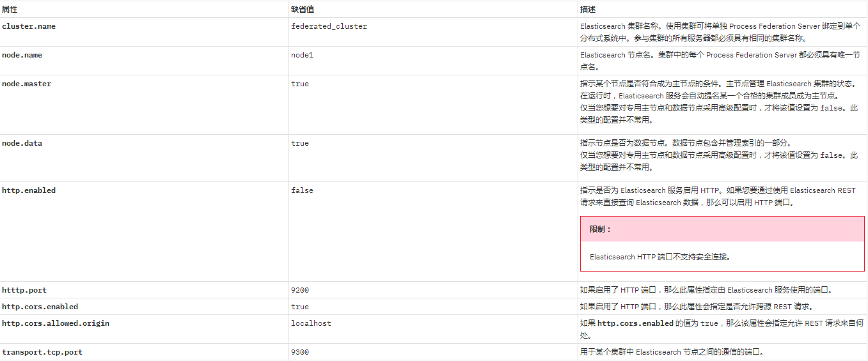Screen dimensions: 868x361
Task: Select the http.cors.enabled property in first column
Action: coord(40,307)
